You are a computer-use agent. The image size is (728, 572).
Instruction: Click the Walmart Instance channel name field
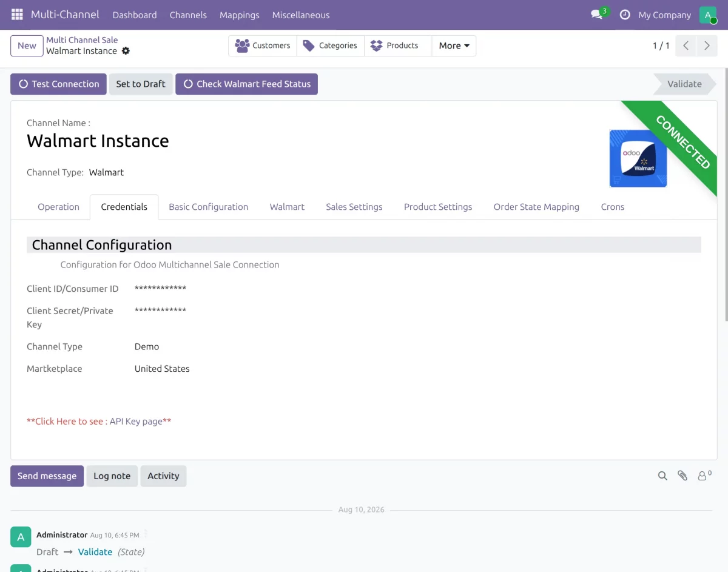point(98,141)
